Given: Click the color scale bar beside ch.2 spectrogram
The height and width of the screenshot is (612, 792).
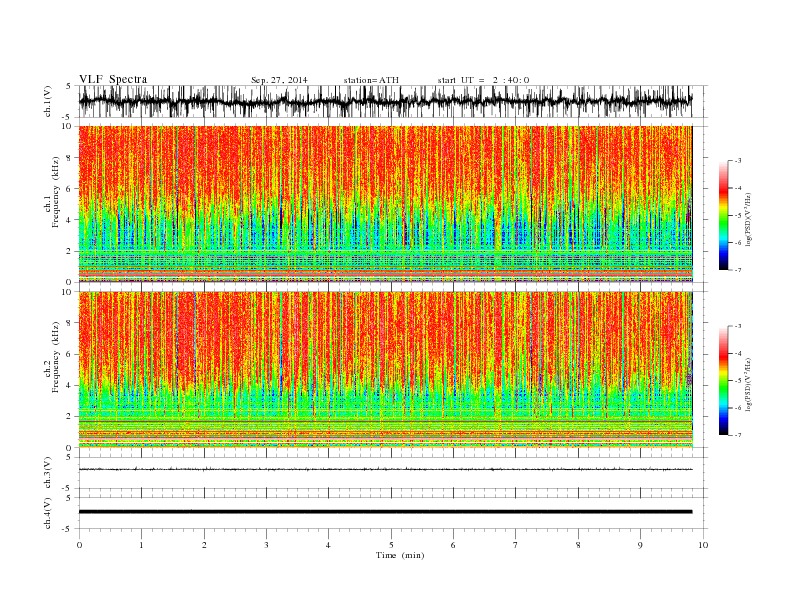Looking at the screenshot, I should (723, 381).
